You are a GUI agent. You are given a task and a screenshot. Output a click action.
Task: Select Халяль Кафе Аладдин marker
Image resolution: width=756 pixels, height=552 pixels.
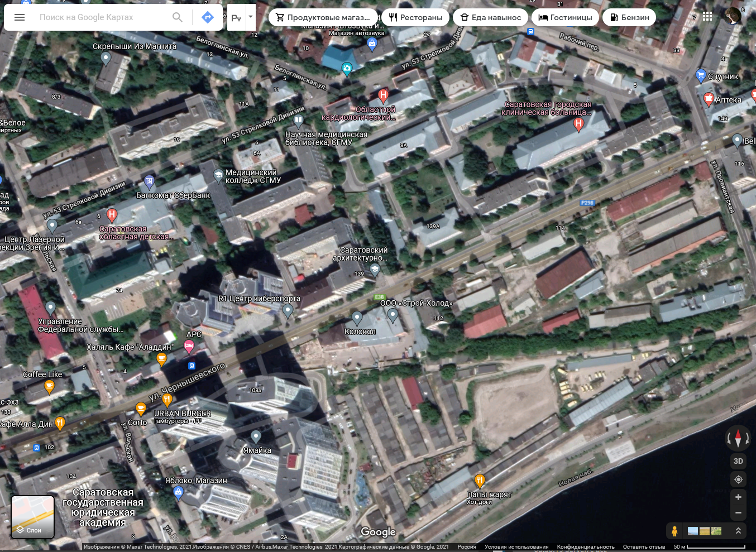[162, 359]
